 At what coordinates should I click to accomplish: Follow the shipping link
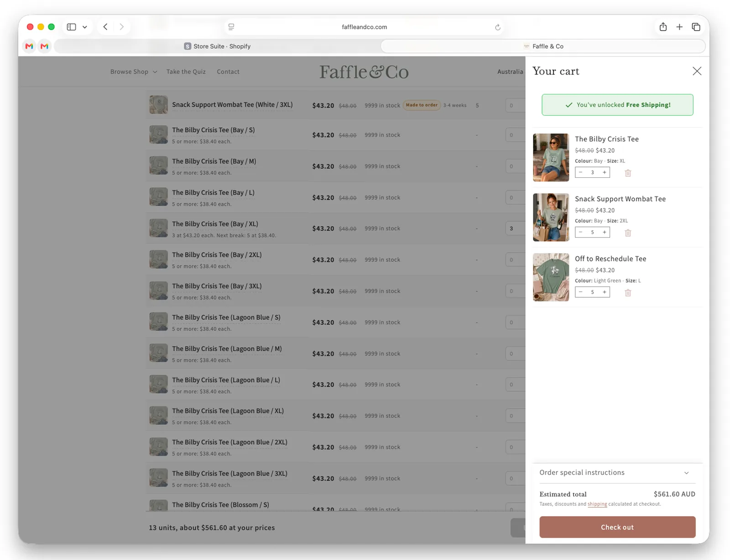pyautogui.click(x=597, y=504)
